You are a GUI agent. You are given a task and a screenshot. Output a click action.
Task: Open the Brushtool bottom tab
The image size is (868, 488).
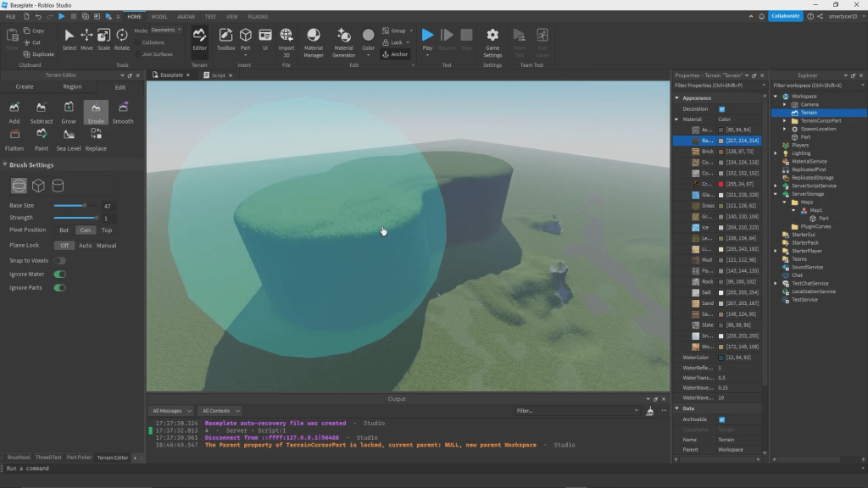(x=19, y=457)
